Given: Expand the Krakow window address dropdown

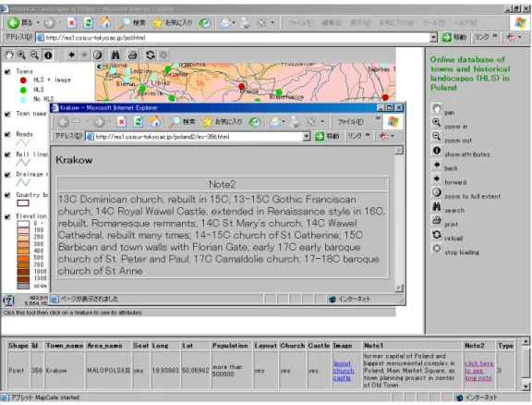Looking at the screenshot, I should click(306, 137).
